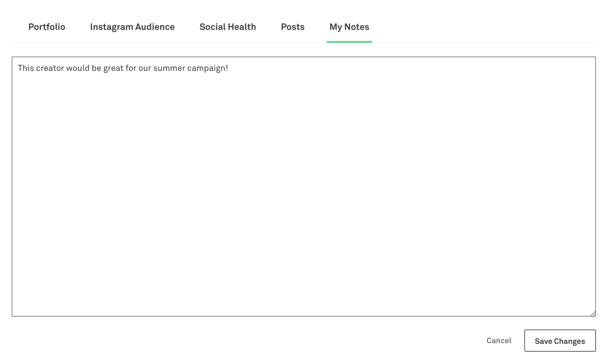Click the word "campaign!" in the note
The image size is (607, 364).
point(208,68)
